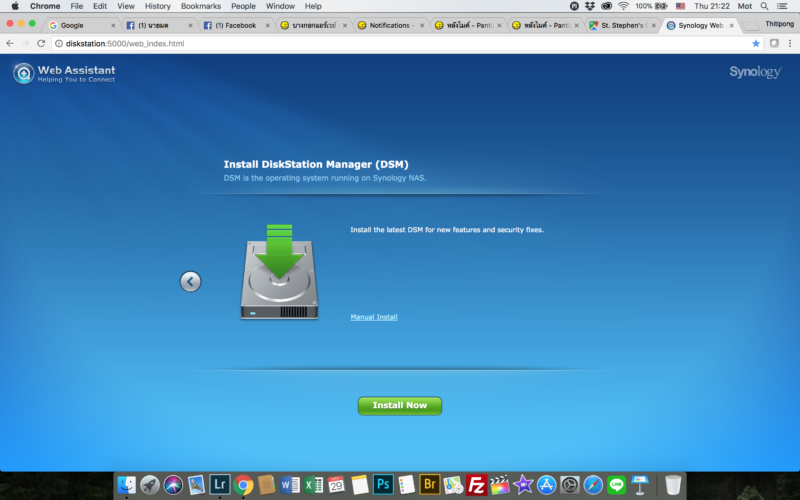
Task: Click the 'Install DiskStation Manager (DSM)' heading
Action: point(316,164)
